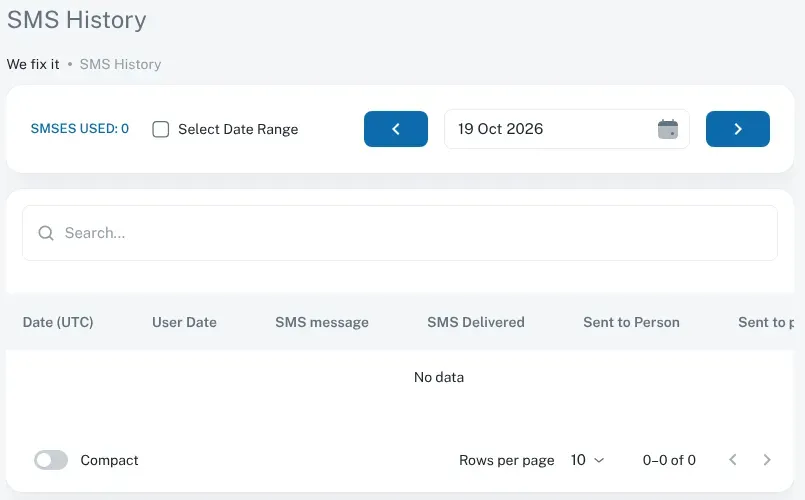Click the SMSES USED: 0 label

[80, 128]
